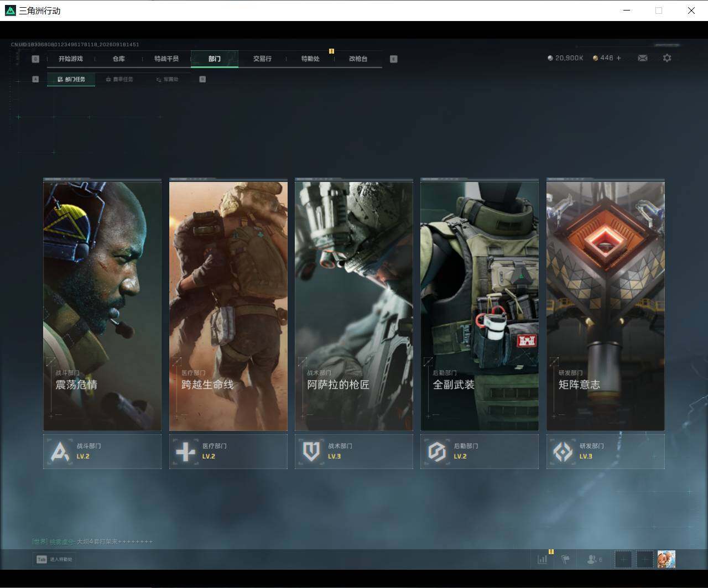Click the flag icon in bottom bar
Screen dimensions: 708x588
tap(565, 559)
